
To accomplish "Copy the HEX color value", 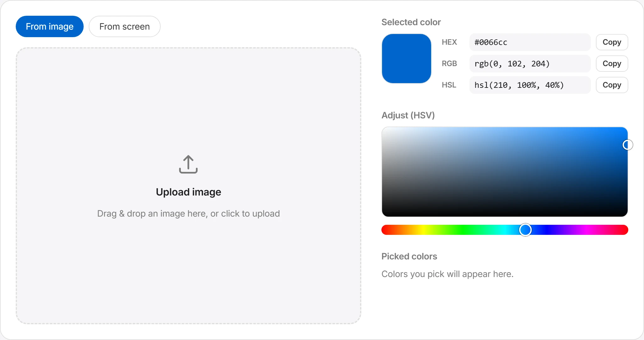I will pos(612,42).
